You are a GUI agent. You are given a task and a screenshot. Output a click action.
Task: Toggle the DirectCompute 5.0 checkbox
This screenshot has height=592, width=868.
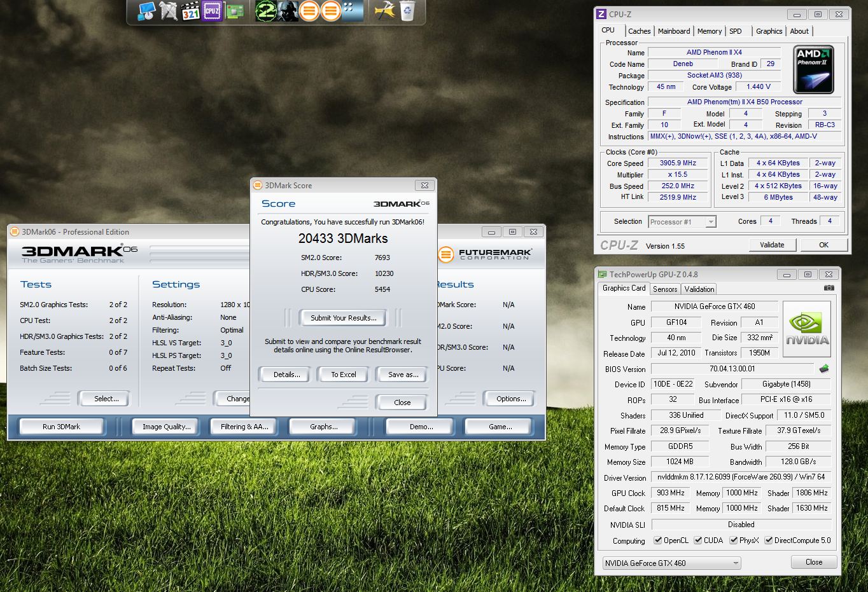point(769,540)
